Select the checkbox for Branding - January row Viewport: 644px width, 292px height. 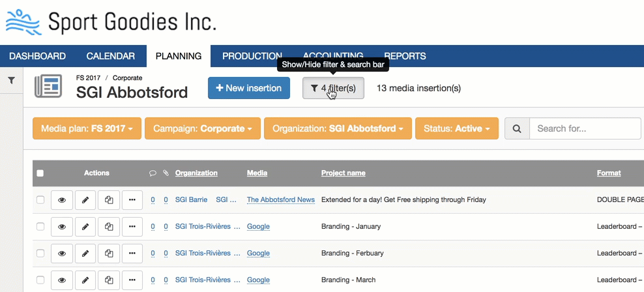(x=40, y=226)
